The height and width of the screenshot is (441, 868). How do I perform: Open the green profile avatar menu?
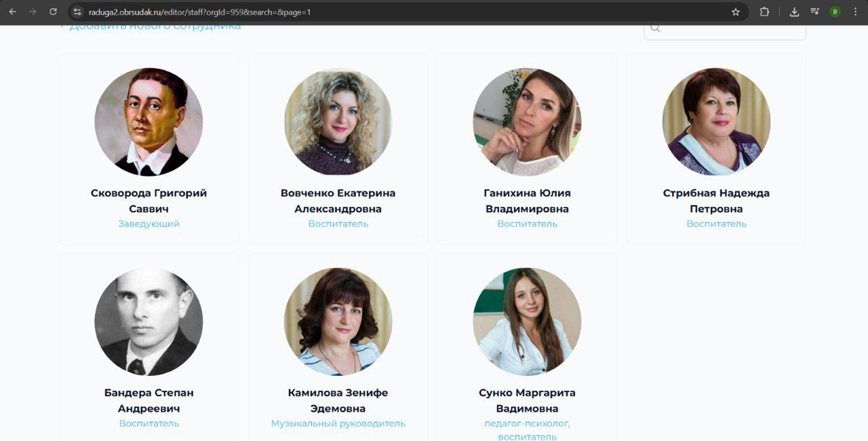835,12
